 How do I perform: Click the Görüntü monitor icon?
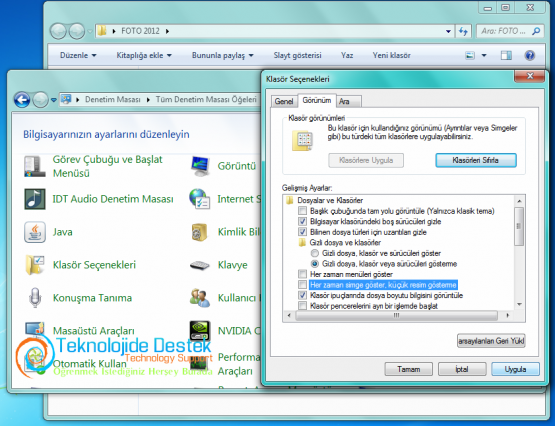pos(200,166)
